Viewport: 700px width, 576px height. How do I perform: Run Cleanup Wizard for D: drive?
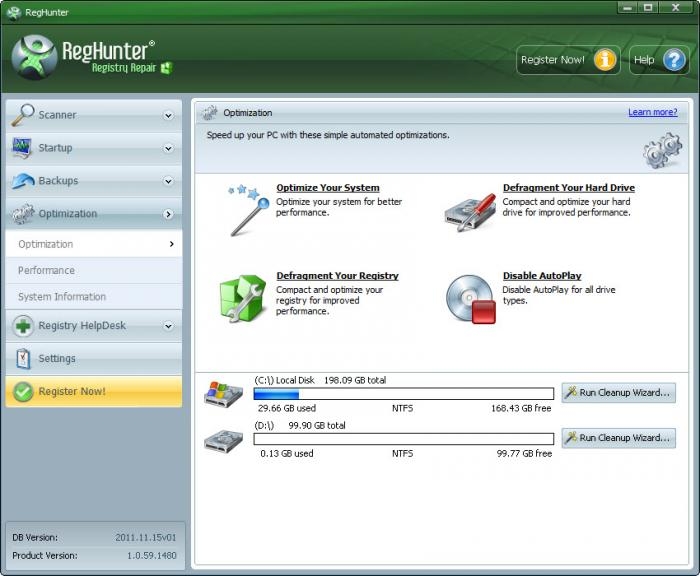(618, 438)
